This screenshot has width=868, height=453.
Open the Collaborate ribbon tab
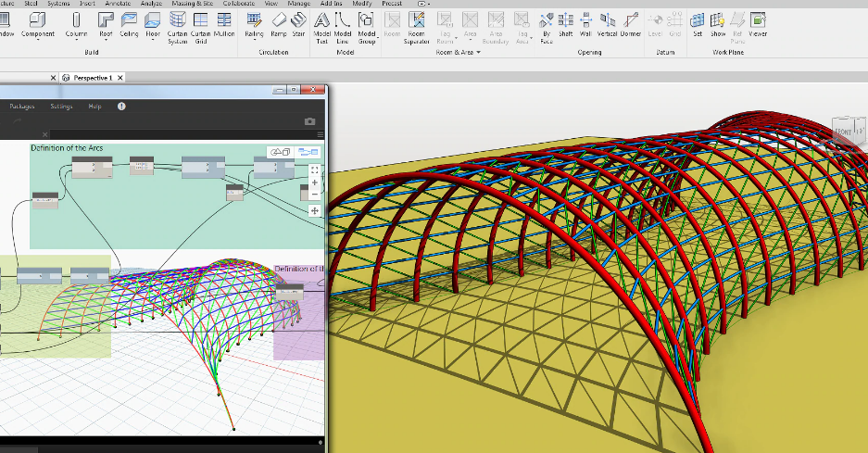tap(239, 4)
